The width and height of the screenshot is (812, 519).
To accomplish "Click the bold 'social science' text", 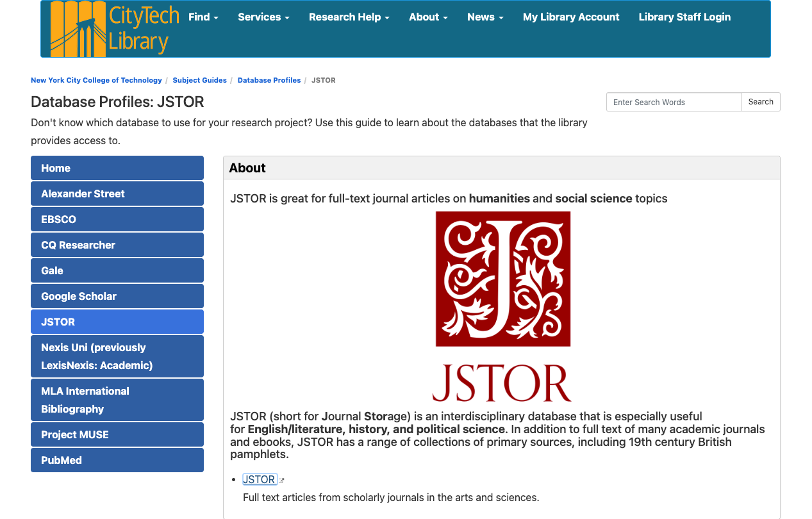I will click(593, 199).
